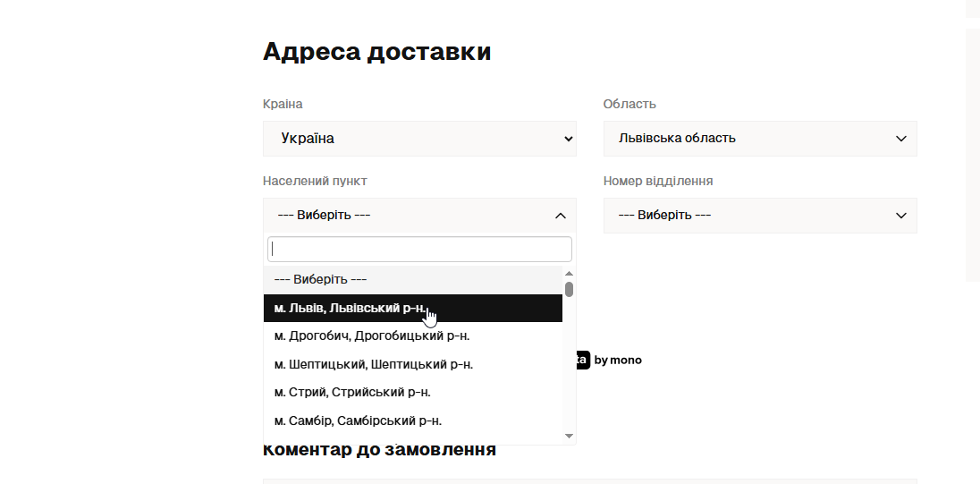Click the scrollbar thumb in the city list
The image size is (980, 484).
click(x=569, y=289)
